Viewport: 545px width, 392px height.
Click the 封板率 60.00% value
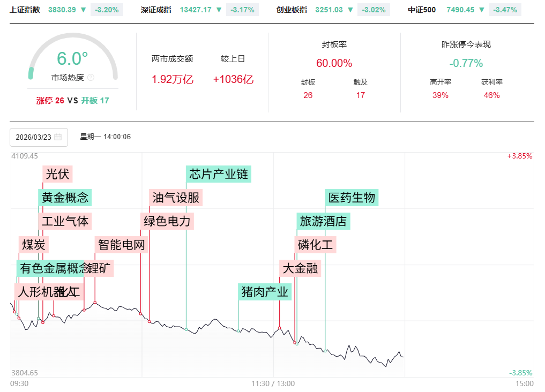pyautogui.click(x=334, y=63)
